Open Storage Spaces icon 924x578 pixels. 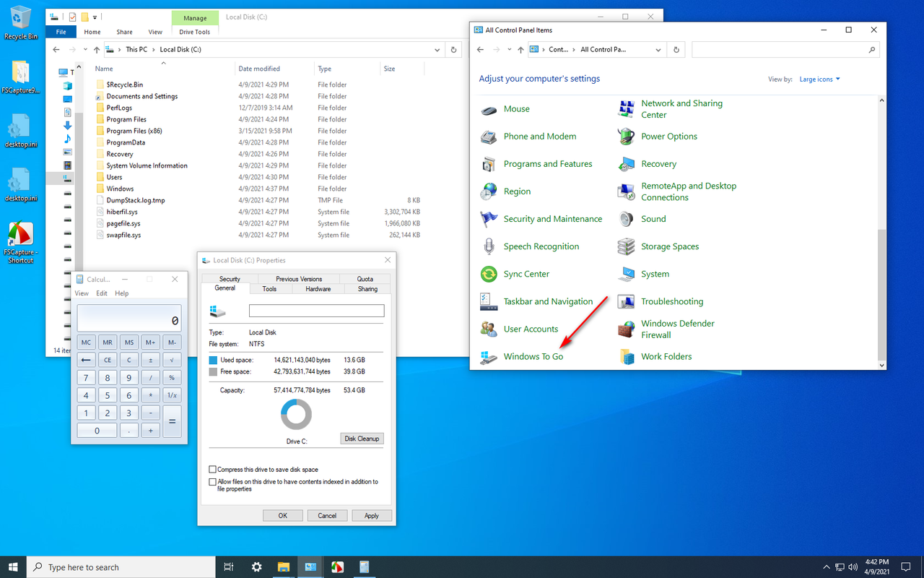(x=626, y=246)
